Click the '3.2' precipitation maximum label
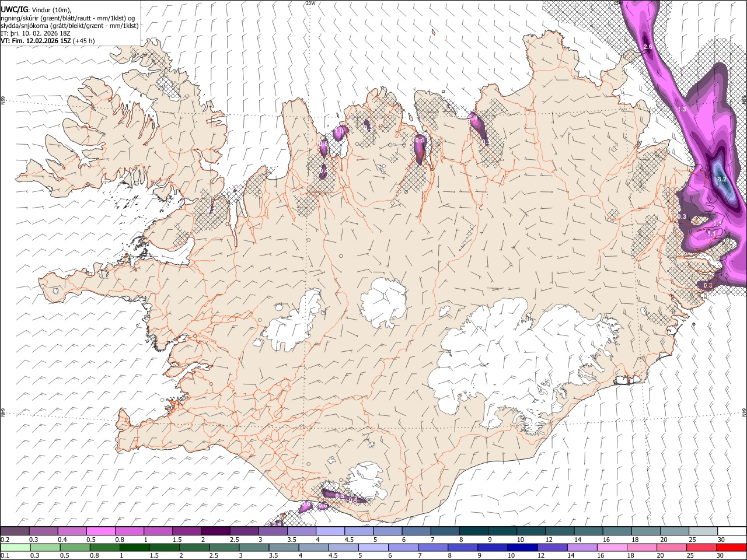This screenshot has height=560, width=747. (721, 179)
